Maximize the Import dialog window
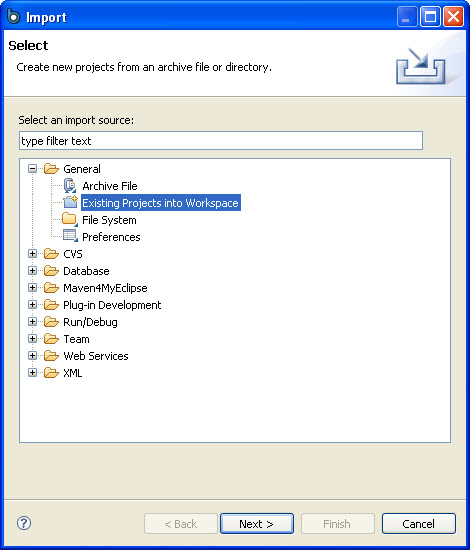 click(430, 16)
